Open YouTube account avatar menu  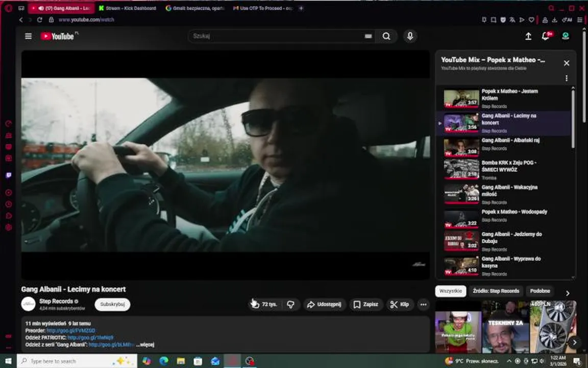click(565, 36)
